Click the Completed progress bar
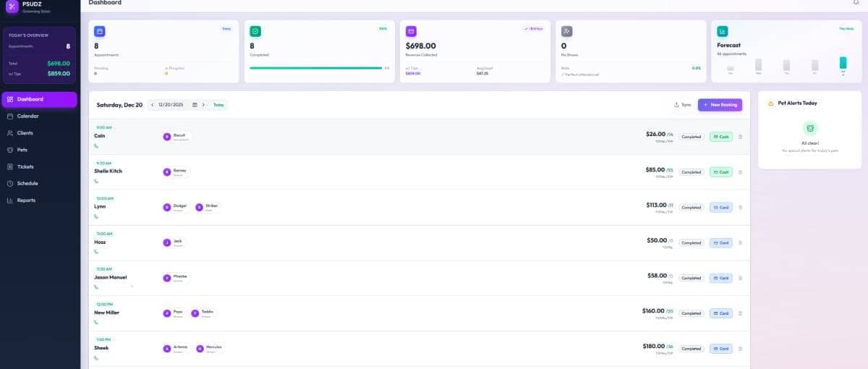Viewport: 868px width, 369px height. [315, 68]
